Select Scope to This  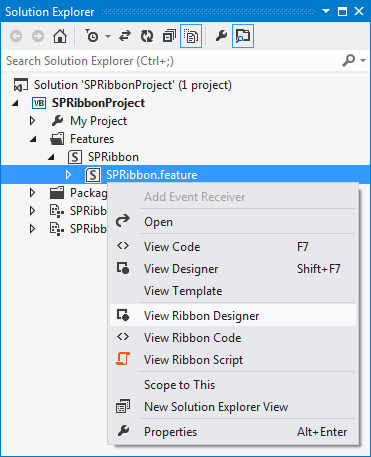pyautogui.click(x=233, y=385)
